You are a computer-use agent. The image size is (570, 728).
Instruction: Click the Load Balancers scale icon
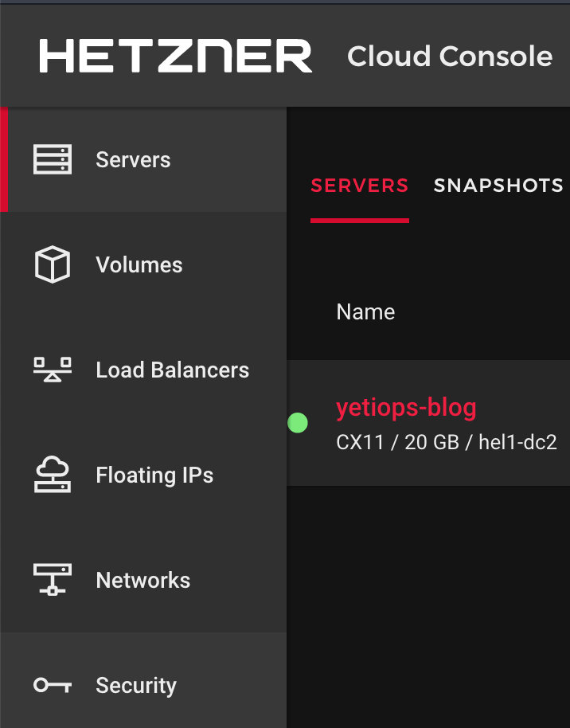click(x=53, y=370)
